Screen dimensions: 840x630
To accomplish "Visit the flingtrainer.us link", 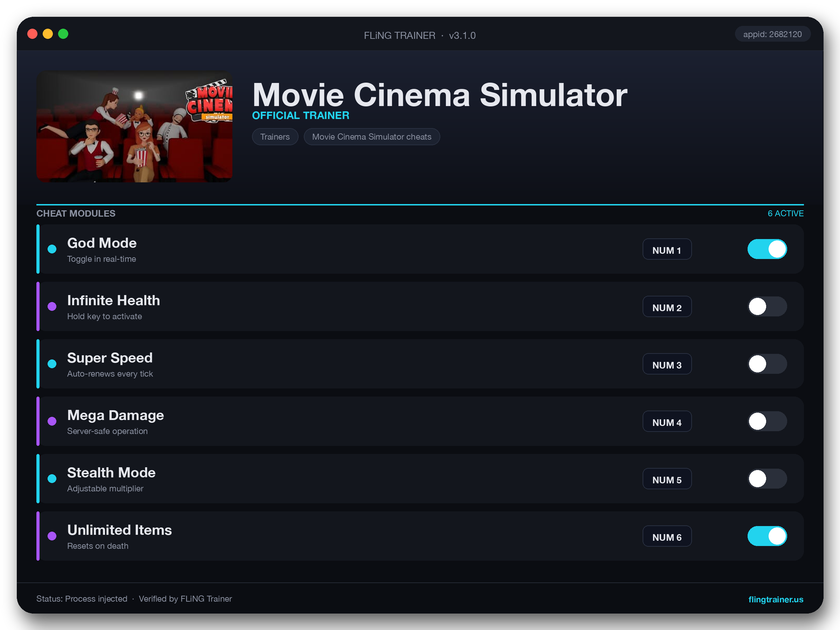I will [x=776, y=599].
